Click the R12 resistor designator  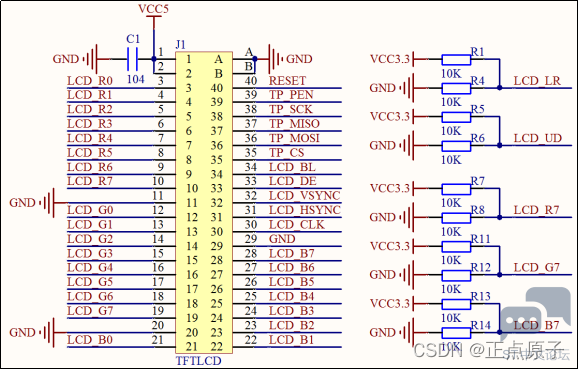[x=480, y=268]
